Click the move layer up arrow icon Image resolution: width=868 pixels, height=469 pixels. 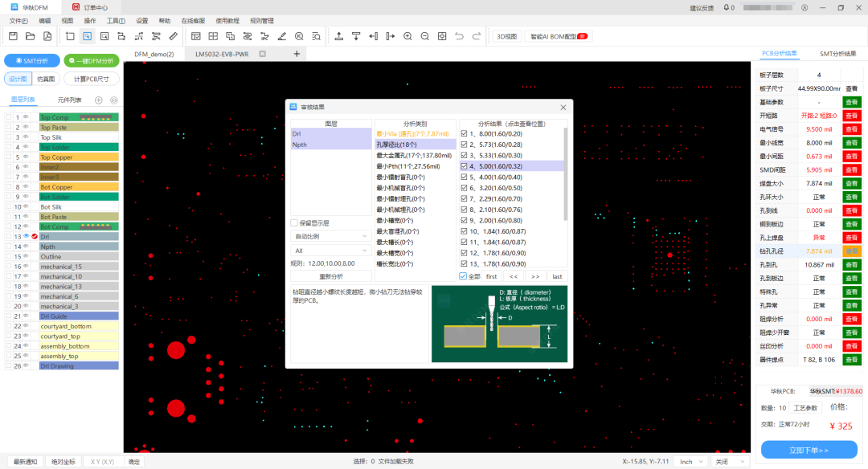click(x=339, y=36)
